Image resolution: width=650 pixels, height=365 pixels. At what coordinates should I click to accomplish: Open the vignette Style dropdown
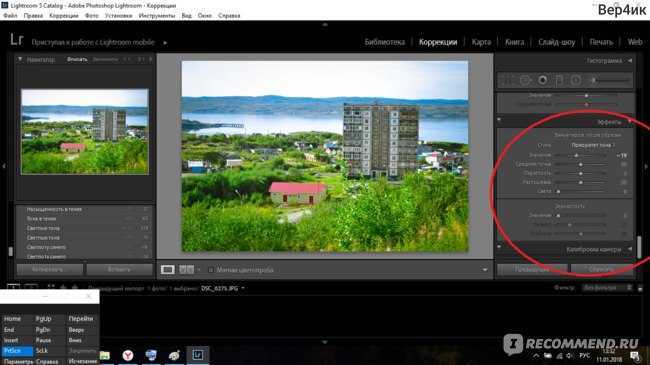593,145
